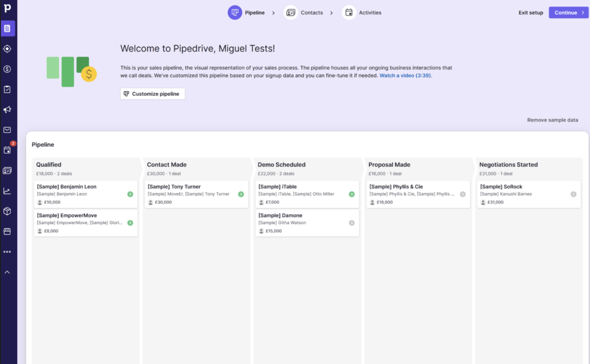Image resolution: width=590 pixels, height=364 pixels.
Task: Expand details for the [Sample] iTable deal
Action: click(x=352, y=194)
